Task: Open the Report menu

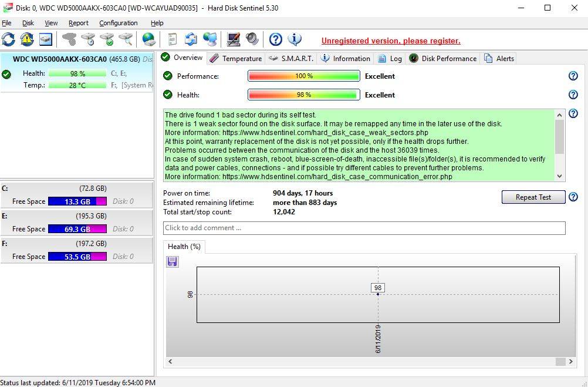Action: [79, 23]
